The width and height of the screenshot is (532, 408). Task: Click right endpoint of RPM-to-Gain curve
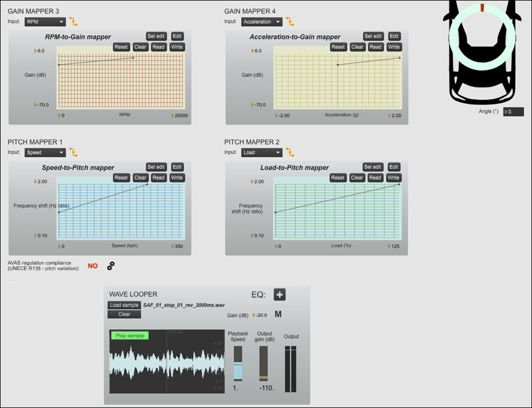pyautogui.click(x=133, y=58)
